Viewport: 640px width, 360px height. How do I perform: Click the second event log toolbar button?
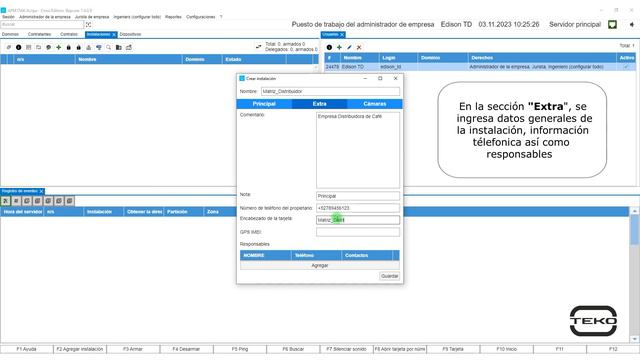pos(16,201)
